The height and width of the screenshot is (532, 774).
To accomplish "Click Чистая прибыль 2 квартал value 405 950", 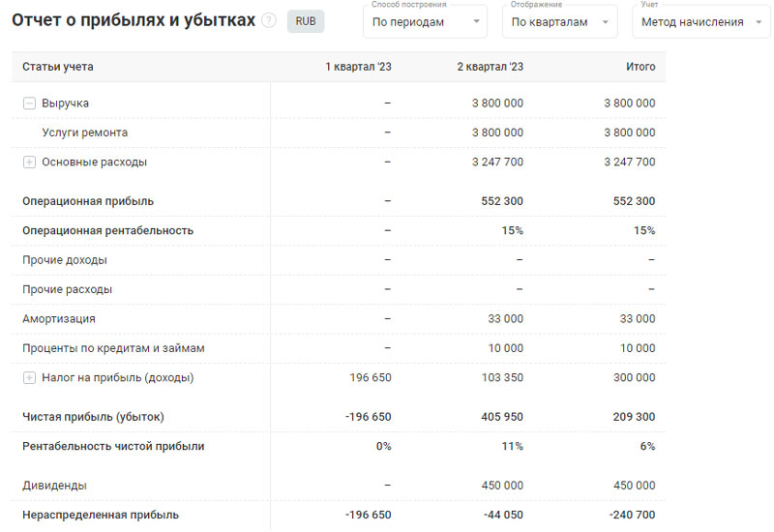I will click(502, 417).
